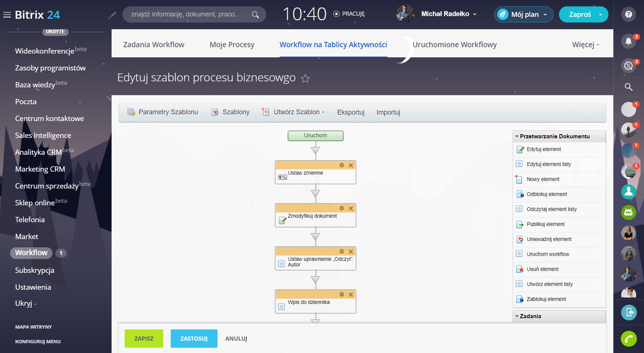Viewport: 644px width, 353px height.
Task: Open the help question mark icon
Action: [628, 14]
